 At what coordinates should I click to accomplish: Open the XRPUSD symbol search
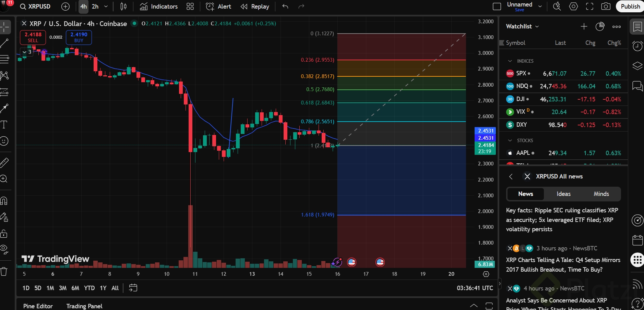[x=35, y=7]
